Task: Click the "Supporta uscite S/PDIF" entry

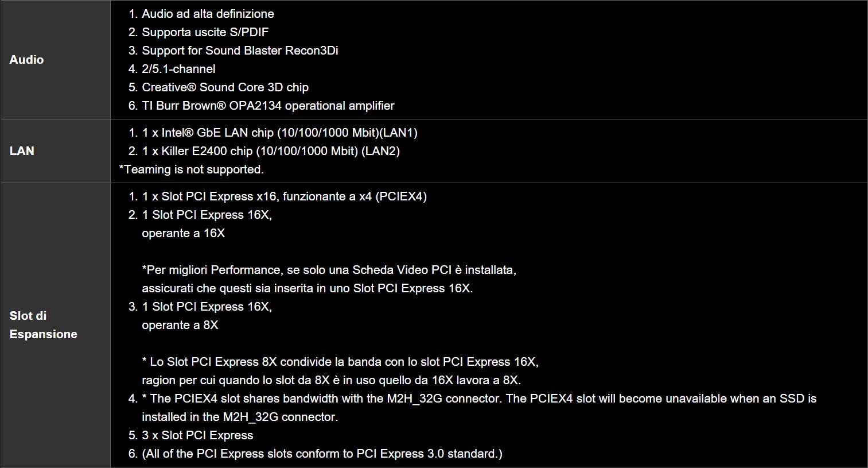Action: 205,32
